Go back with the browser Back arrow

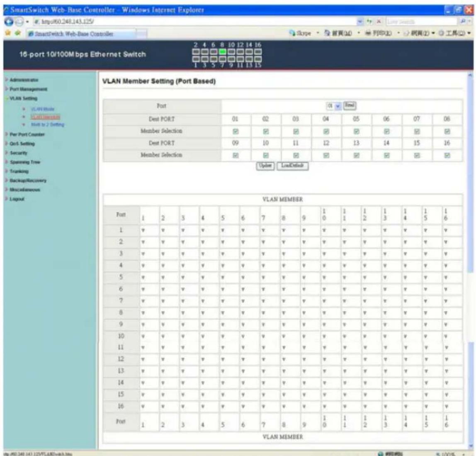point(9,22)
